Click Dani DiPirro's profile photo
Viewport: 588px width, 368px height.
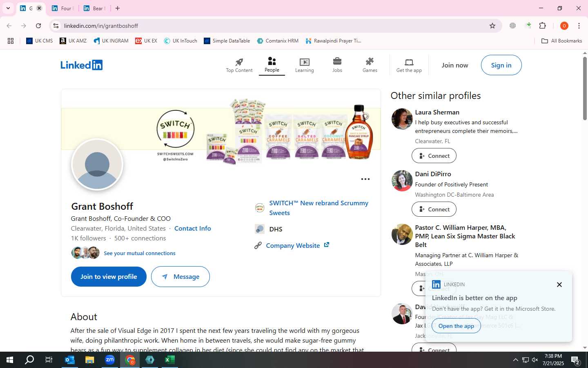tap(402, 181)
